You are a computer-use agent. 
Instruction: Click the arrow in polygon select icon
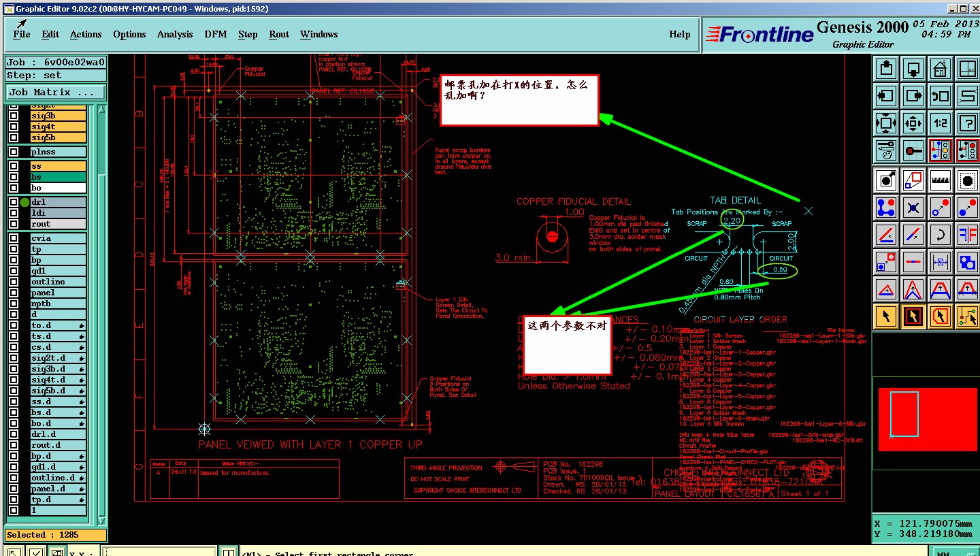[x=940, y=316]
